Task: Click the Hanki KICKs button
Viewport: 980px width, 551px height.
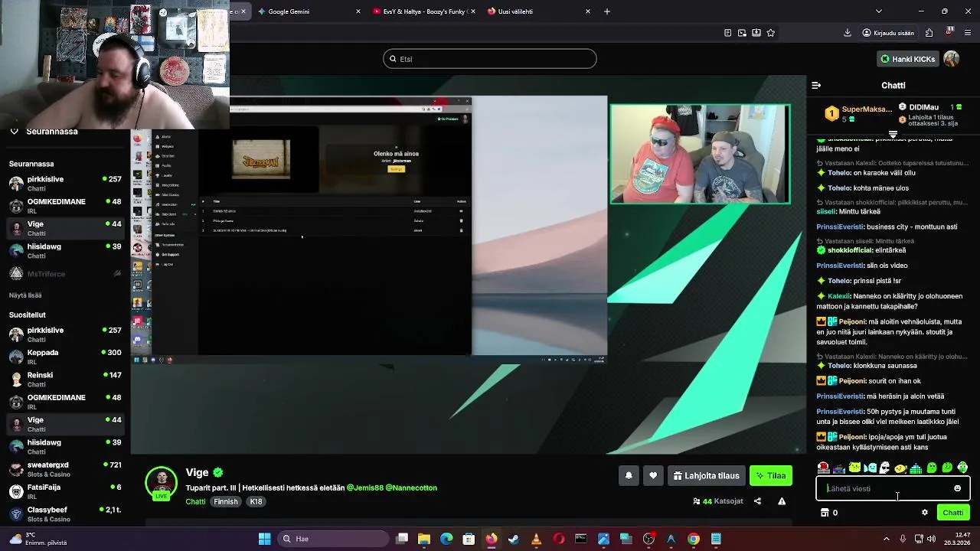Action: tap(908, 59)
